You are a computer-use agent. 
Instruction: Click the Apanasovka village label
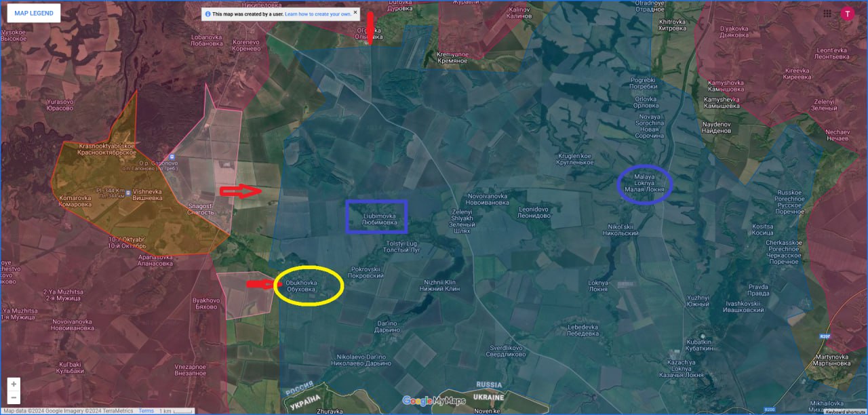pos(155,260)
